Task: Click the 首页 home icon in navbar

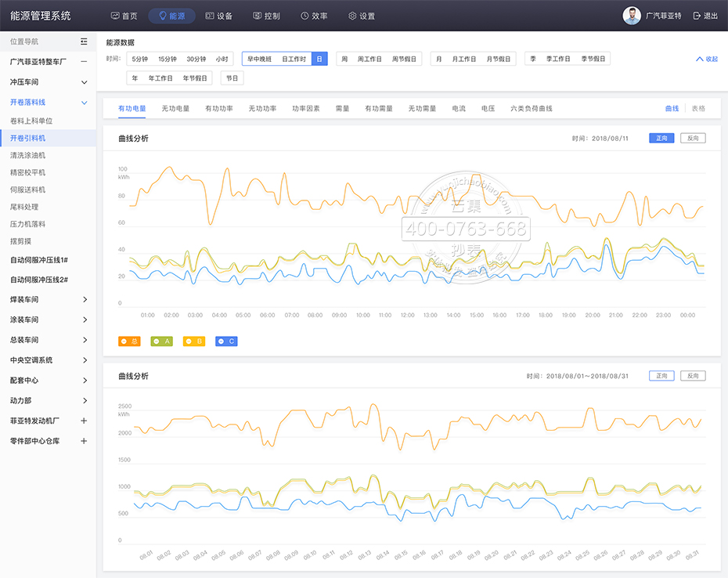Action: 115,16
